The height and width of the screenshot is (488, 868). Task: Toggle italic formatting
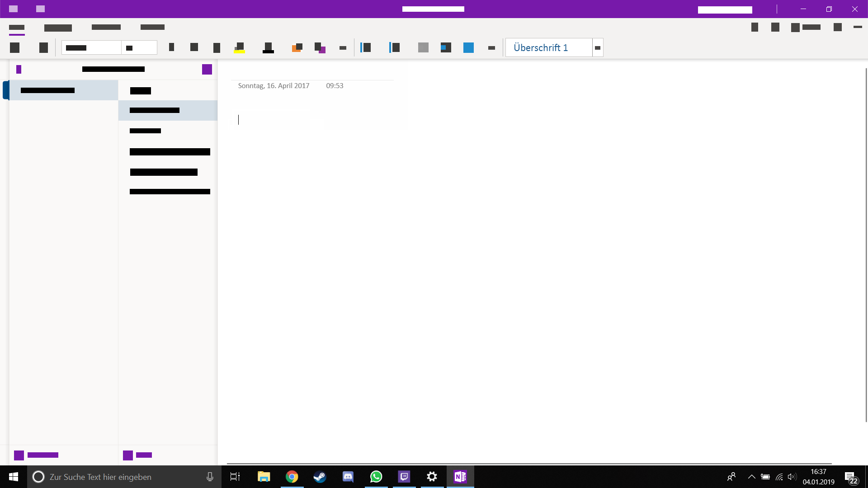(194, 47)
